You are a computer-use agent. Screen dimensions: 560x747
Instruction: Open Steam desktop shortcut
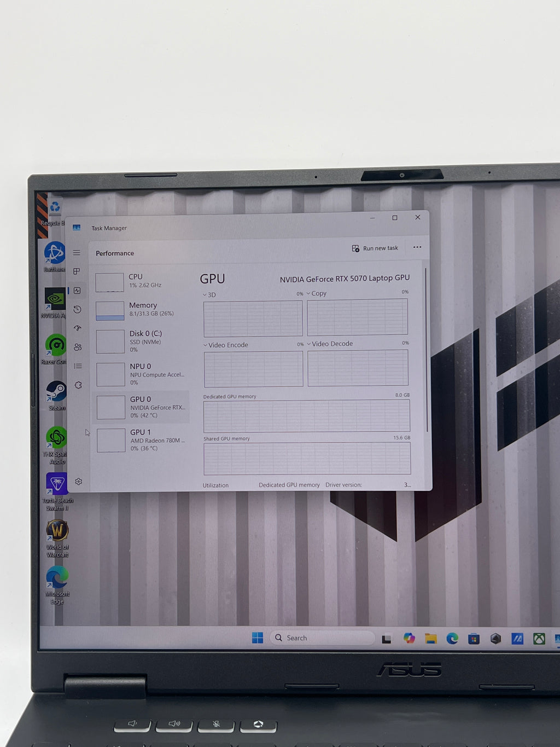pos(56,395)
